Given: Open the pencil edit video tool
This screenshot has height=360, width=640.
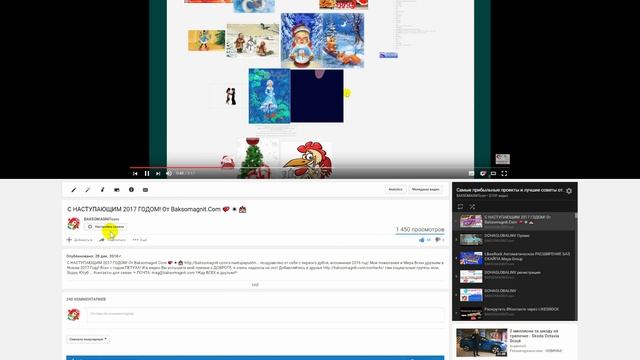Looking at the screenshot, I should pos(74,190).
